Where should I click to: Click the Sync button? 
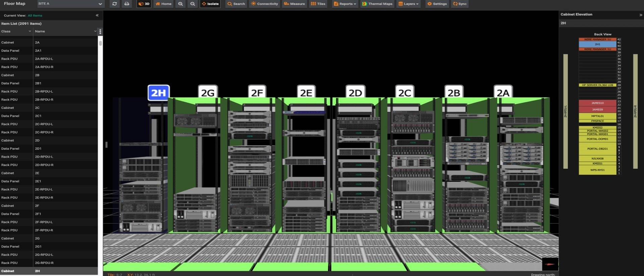point(460,4)
